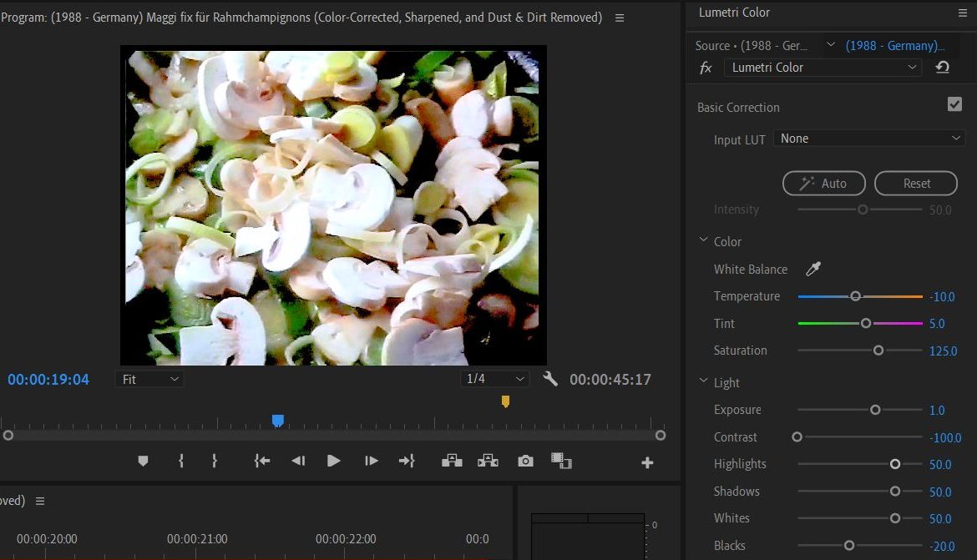This screenshot has height=560, width=977.
Task: Select the (1988 - Germany) sequence tab
Action: click(895, 45)
